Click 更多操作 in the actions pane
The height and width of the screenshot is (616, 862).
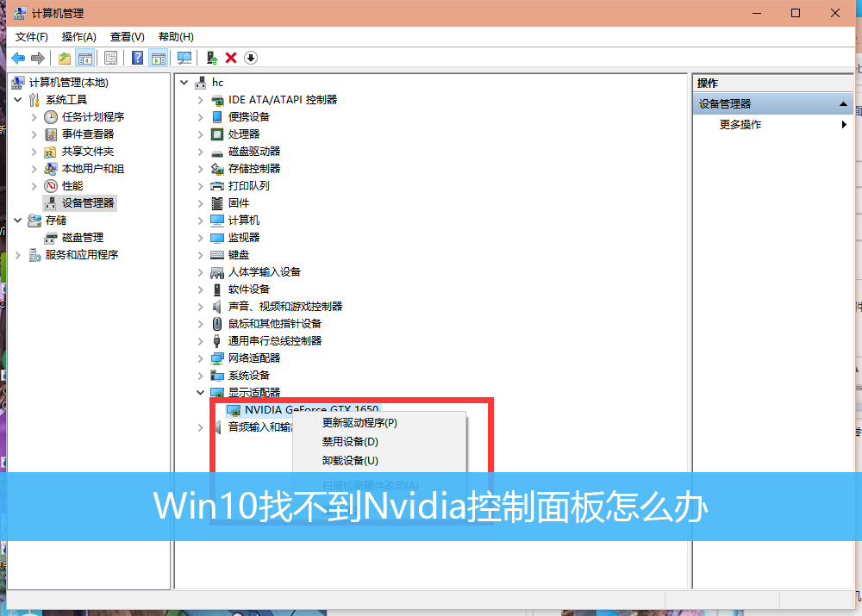(x=740, y=125)
